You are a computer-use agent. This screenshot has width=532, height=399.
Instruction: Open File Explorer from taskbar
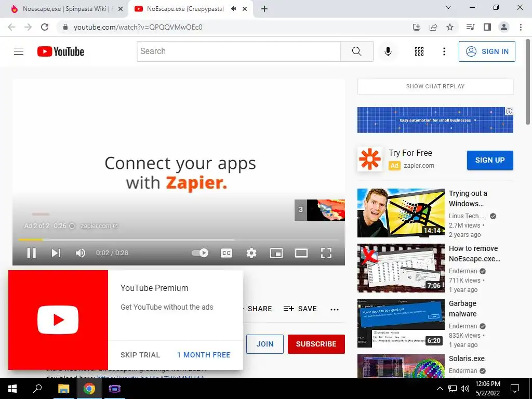pos(63,389)
